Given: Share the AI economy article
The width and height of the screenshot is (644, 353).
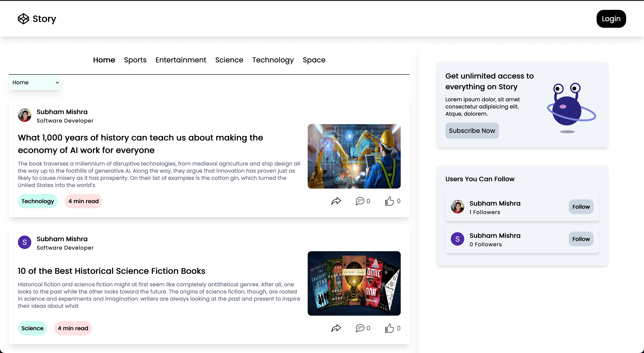Looking at the screenshot, I should 336,201.
